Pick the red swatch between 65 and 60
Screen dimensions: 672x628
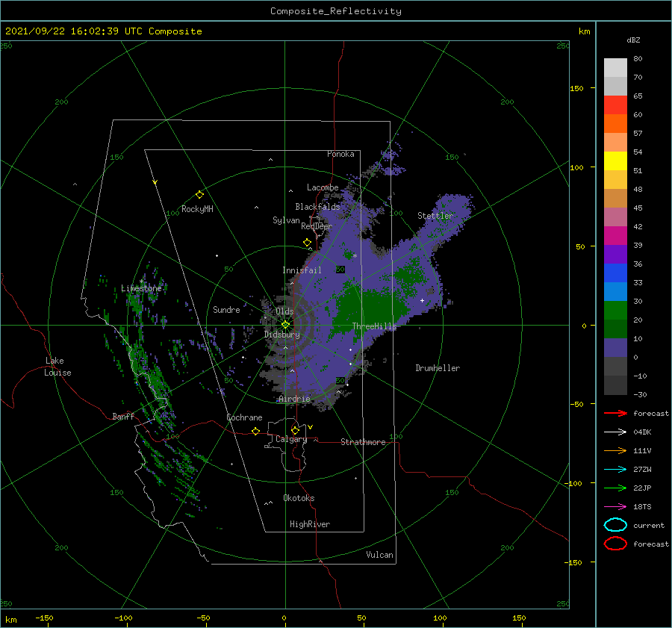pyautogui.click(x=615, y=105)
